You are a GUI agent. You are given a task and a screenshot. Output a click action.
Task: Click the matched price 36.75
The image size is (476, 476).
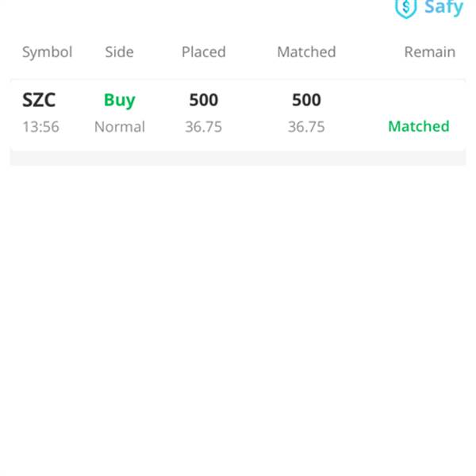coord(306,127)
